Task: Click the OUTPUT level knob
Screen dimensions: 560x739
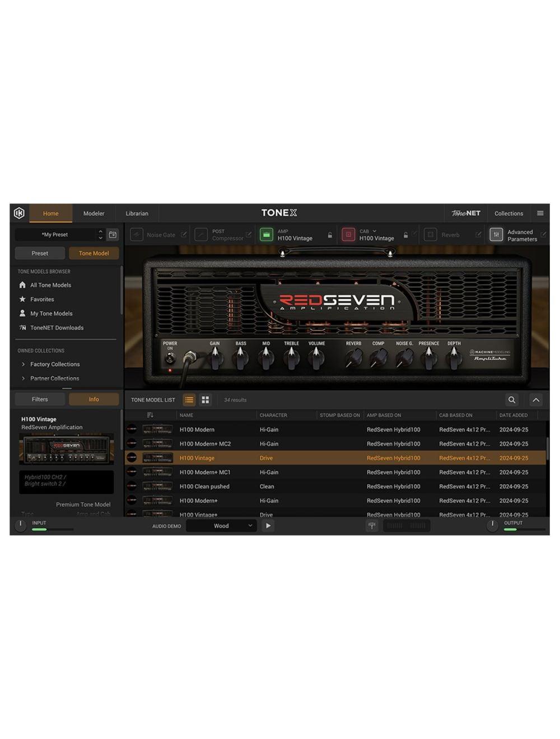Action: click(x=492, y=526)
